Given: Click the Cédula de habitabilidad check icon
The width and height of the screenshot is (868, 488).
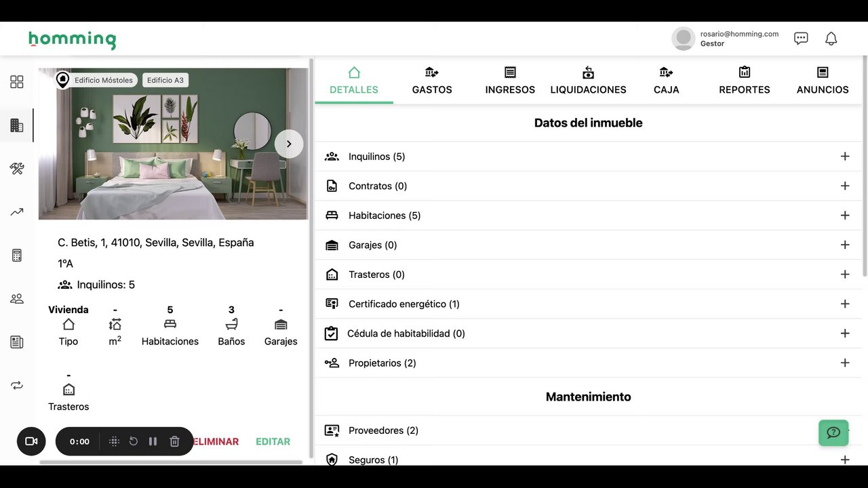Looking at the screenshot, I should tap(331, 333).
